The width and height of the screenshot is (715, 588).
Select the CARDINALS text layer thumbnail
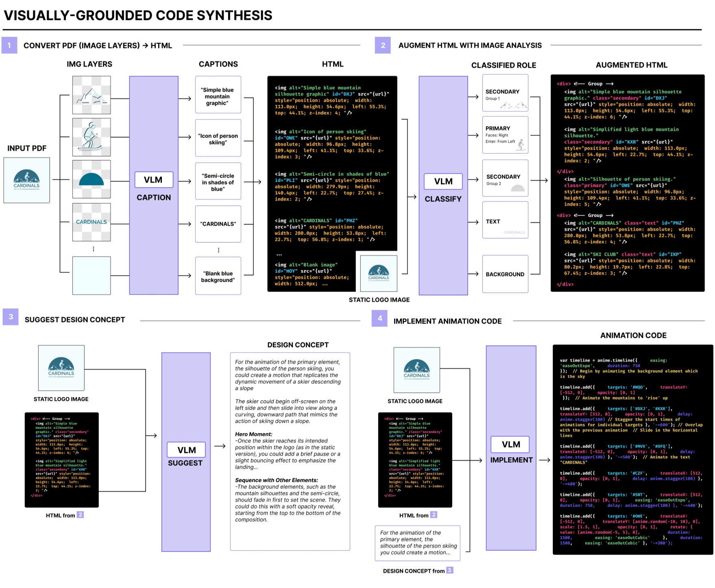[x=91, y=223]
